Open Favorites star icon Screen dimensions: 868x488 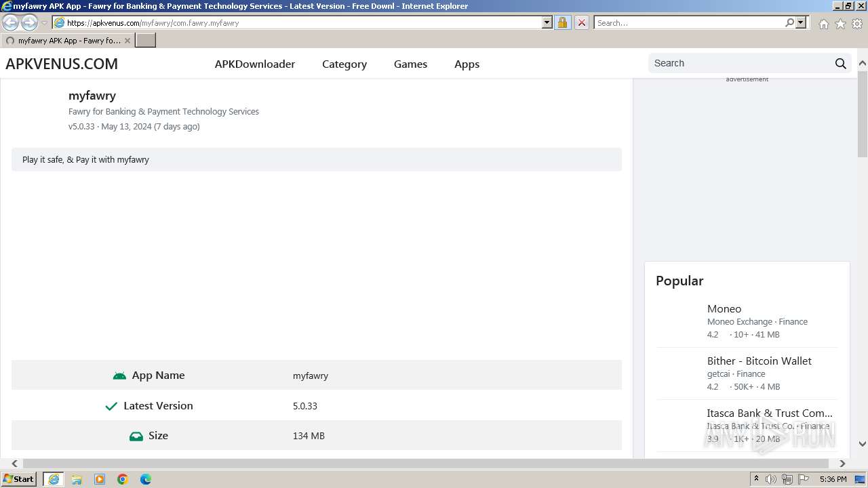840,24
